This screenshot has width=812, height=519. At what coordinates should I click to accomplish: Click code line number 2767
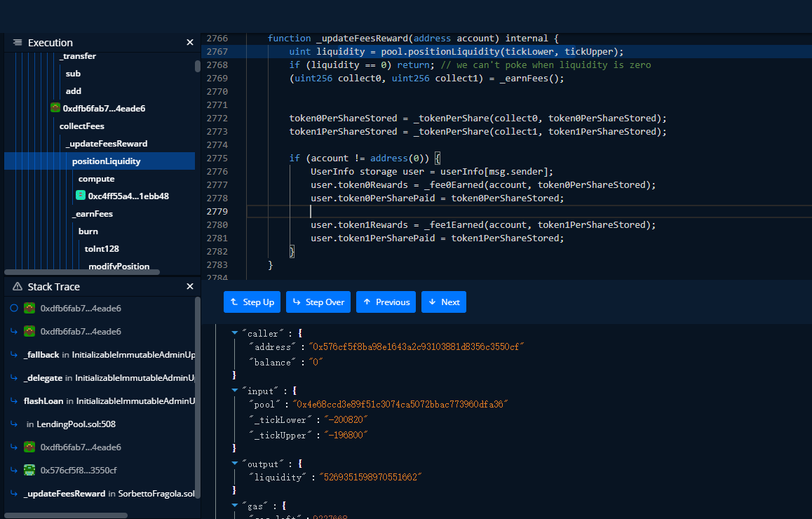[217, 52]
